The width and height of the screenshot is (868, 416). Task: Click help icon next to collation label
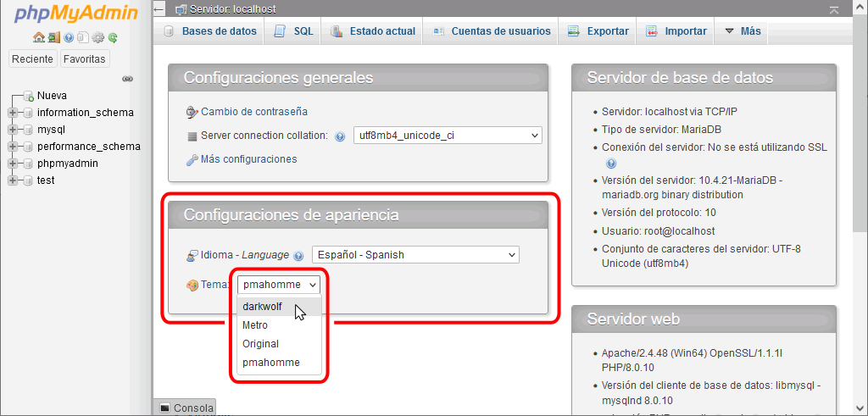(341, 136)
